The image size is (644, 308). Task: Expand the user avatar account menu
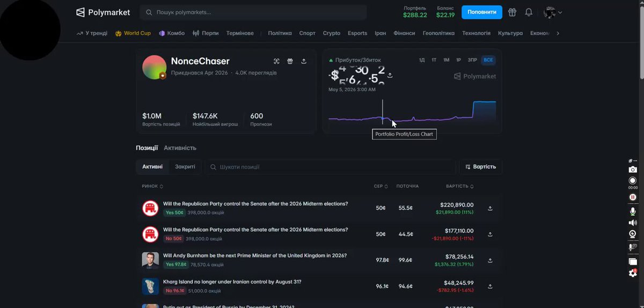pyautogui.click(x=553, y=12)
